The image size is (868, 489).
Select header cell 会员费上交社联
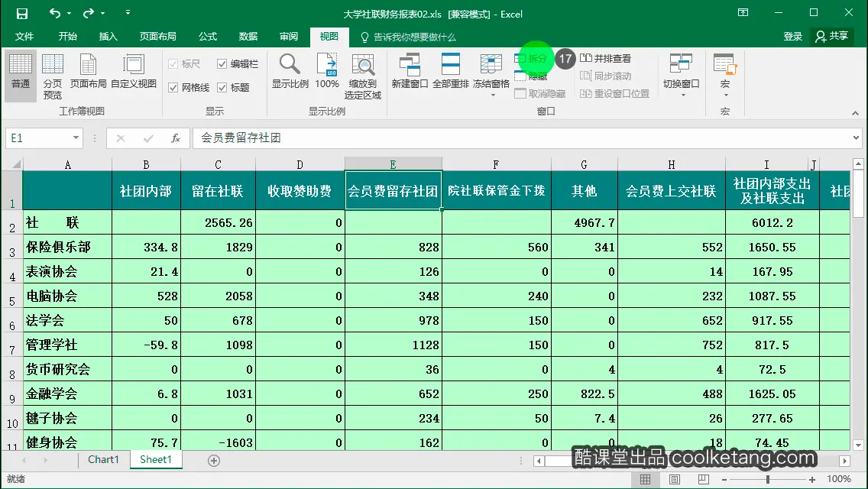pyautogui.click(x=672, y=191)
